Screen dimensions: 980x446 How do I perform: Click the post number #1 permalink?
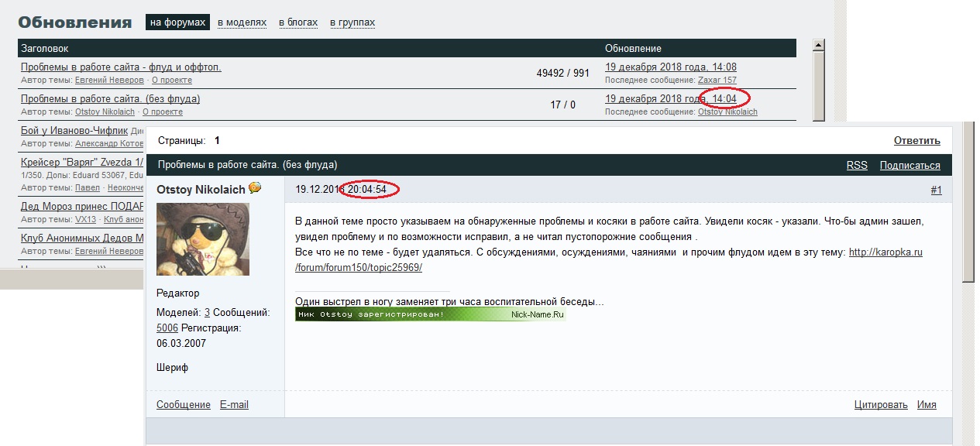coord(936,190)
